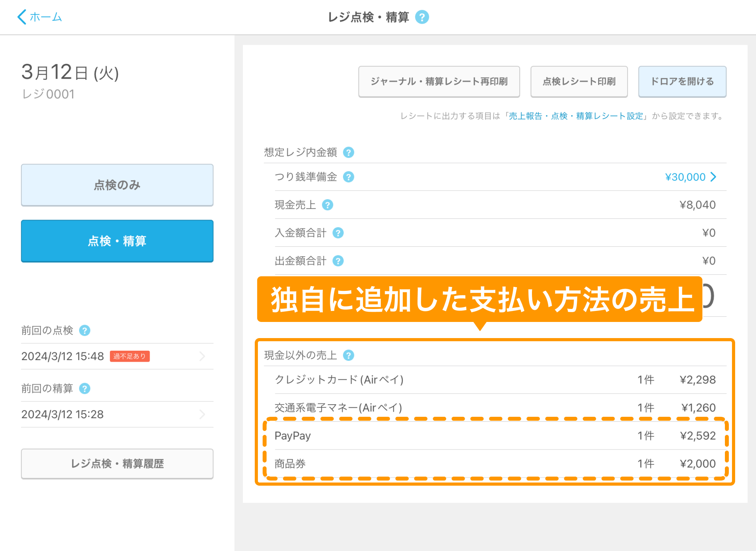Open help icon next to 現金以外の売上
Viewport: 756px width, 551px height.
point(348,355)
